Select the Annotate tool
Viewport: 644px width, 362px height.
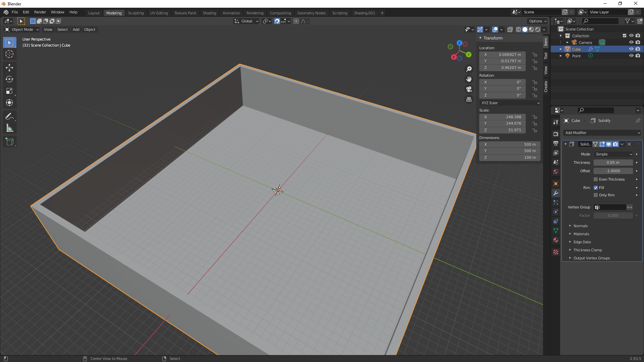9,117
